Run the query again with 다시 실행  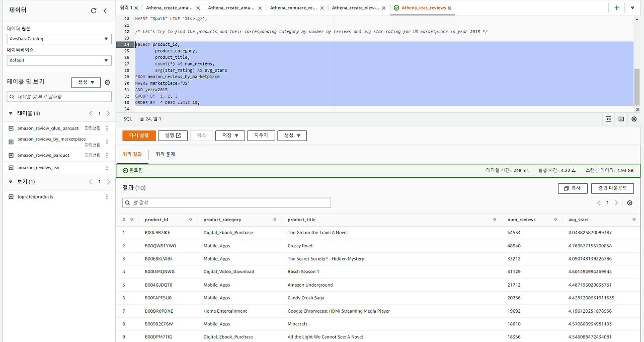point(139,135)
